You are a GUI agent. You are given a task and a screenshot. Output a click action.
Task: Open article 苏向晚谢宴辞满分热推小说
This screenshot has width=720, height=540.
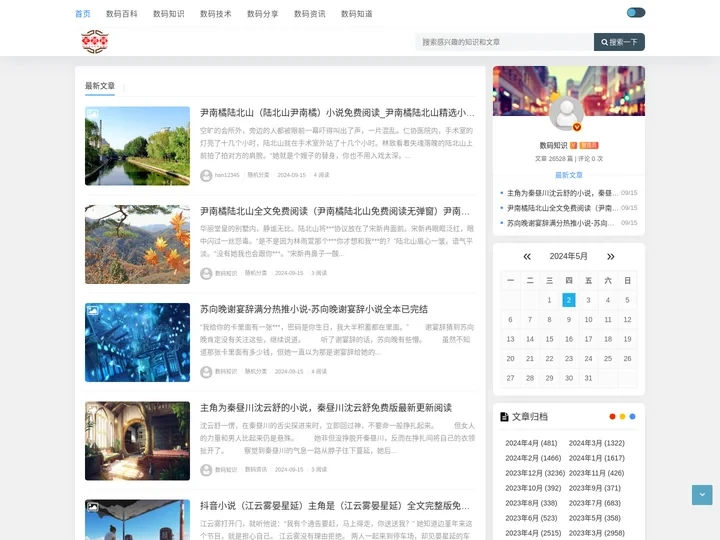(314, 309)
